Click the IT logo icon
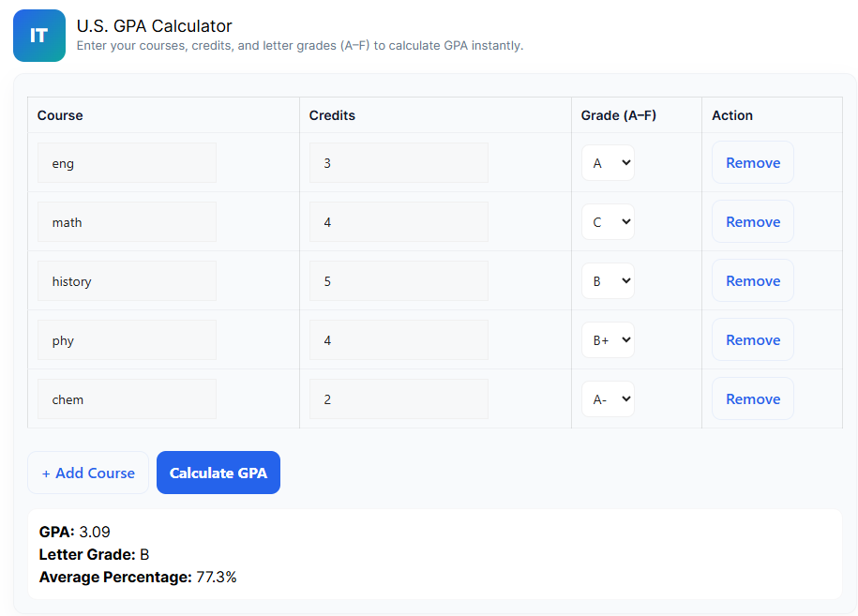858x616 pixels. coord(39,36)
